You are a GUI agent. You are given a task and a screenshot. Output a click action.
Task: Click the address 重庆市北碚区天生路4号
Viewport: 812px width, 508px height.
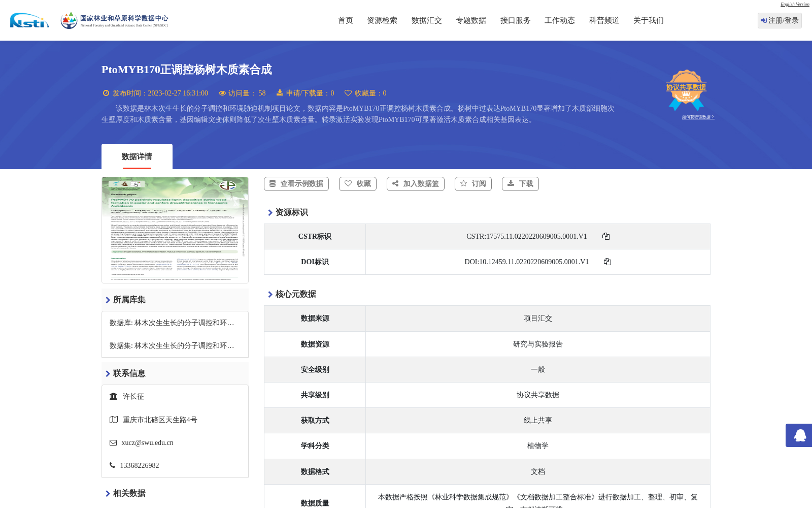tap(160, 420)
